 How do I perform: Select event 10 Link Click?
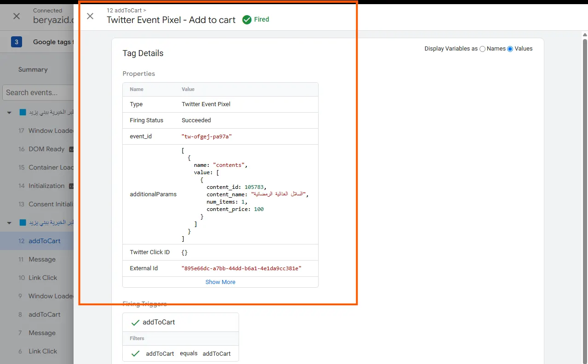[37, 278]
